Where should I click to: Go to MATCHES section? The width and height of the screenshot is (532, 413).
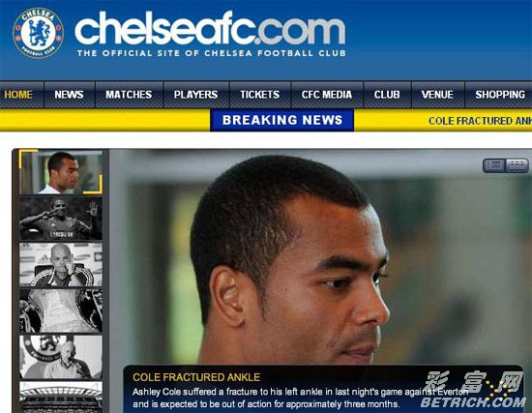(x=129, y=95)
